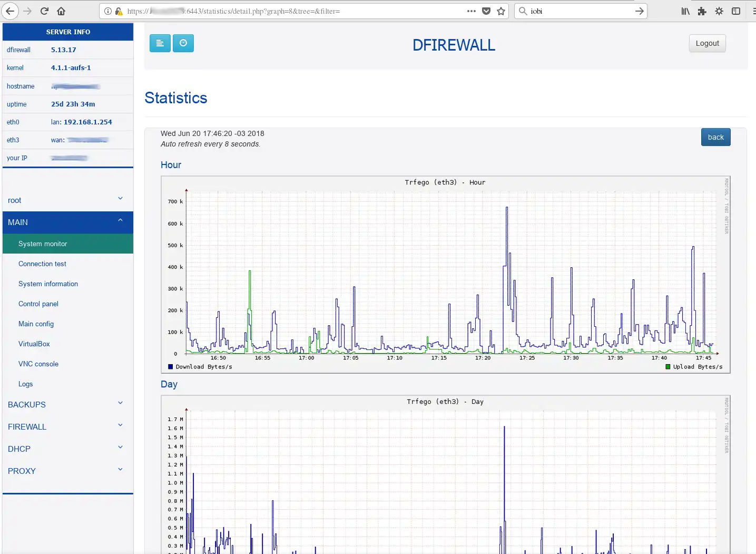Go to browser home page icon
Viewport: 756px width, 554px height.
click(61, 11)
